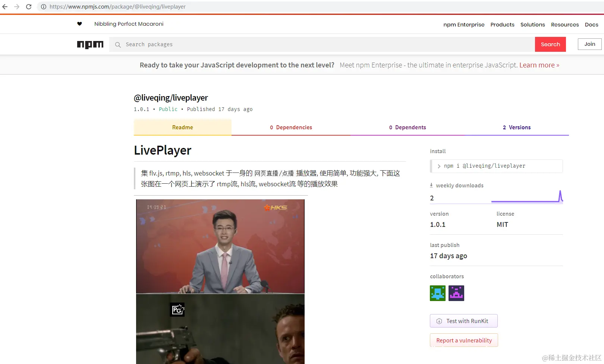Click the LivePlayer readme heading

[163, 150]
